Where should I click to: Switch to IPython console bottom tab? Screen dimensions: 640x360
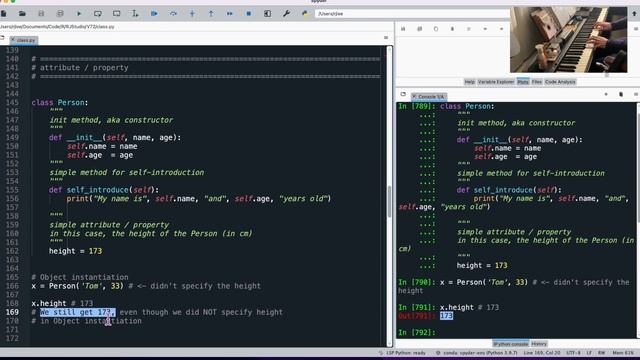[510, 344]
